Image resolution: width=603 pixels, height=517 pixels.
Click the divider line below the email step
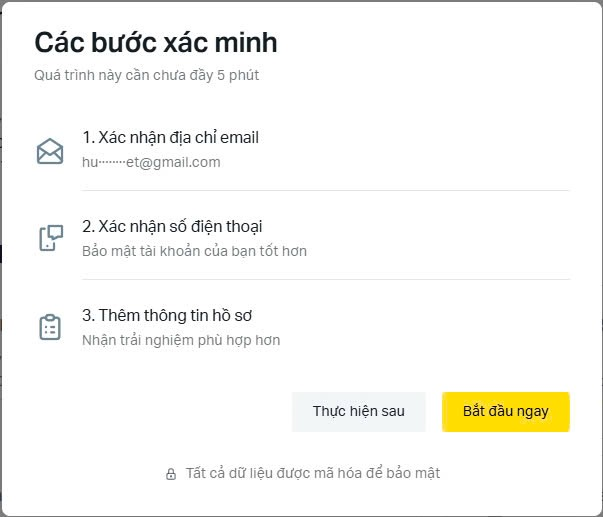tap(325, 190)
